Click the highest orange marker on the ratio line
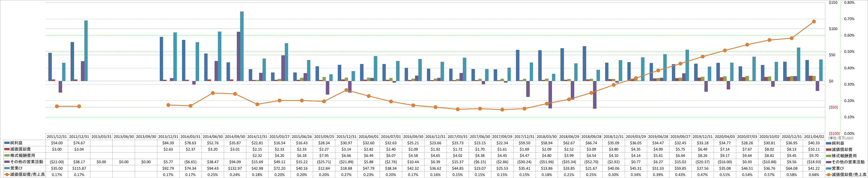The image size is (868, 178). click(x=814, y=22)
